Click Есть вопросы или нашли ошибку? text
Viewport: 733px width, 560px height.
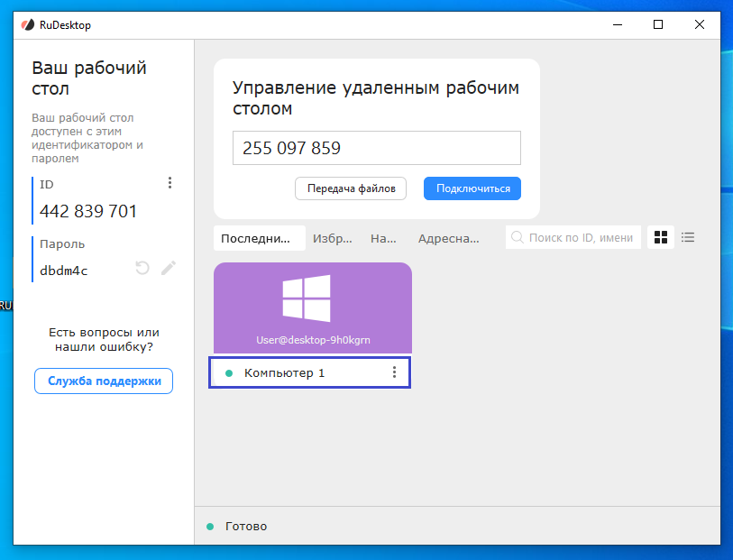104,339
